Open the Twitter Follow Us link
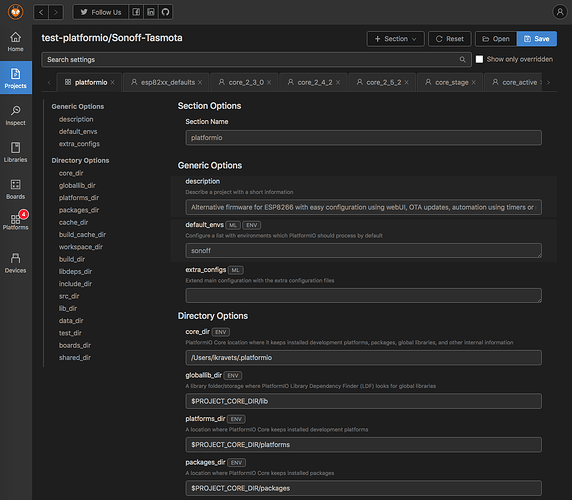 [101, 12]
